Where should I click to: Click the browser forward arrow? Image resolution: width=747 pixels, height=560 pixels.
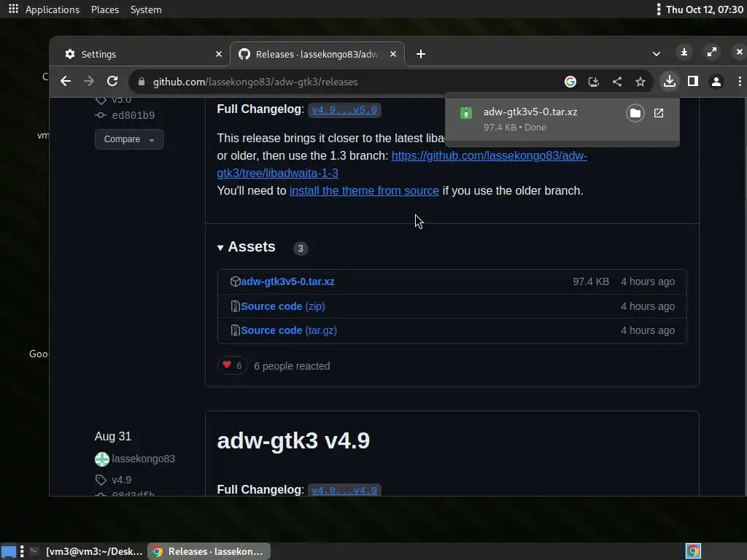pos(88,82)
